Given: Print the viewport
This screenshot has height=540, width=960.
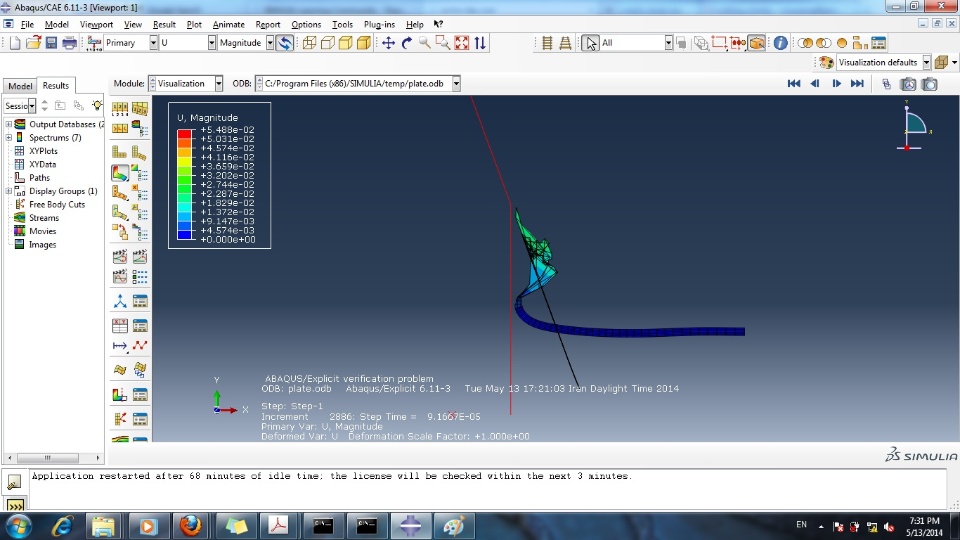Looking at the screenshot, I should (x=69, y=43).
